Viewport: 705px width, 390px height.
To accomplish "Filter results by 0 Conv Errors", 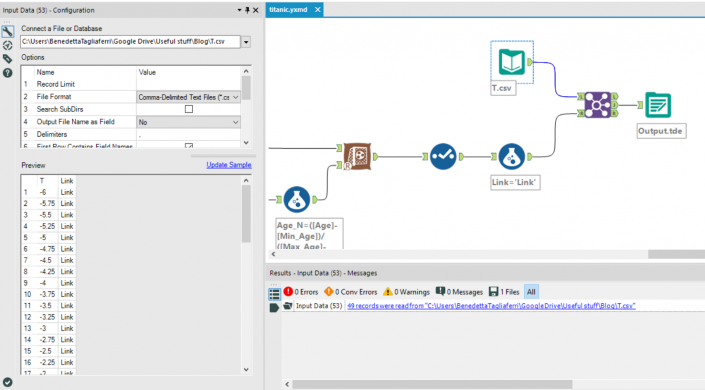I will pyautogui.click(x=351, y=292).
